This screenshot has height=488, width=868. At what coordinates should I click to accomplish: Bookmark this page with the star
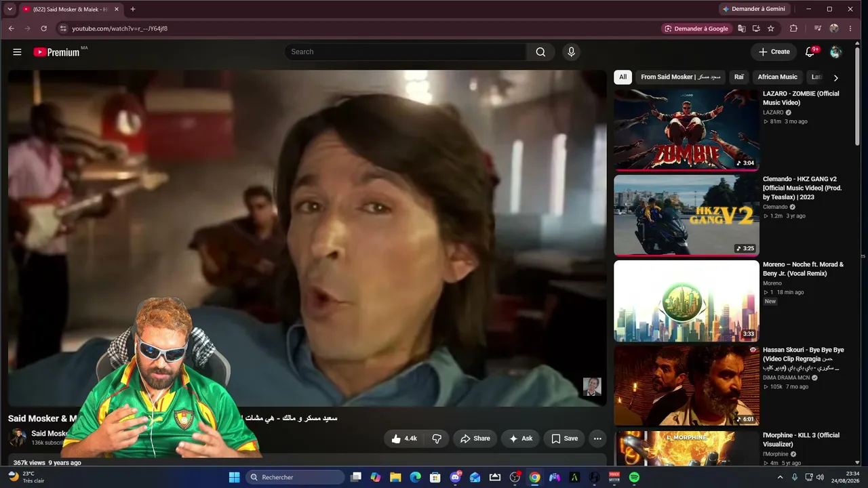pyautogui.click(x=771, y=28)
